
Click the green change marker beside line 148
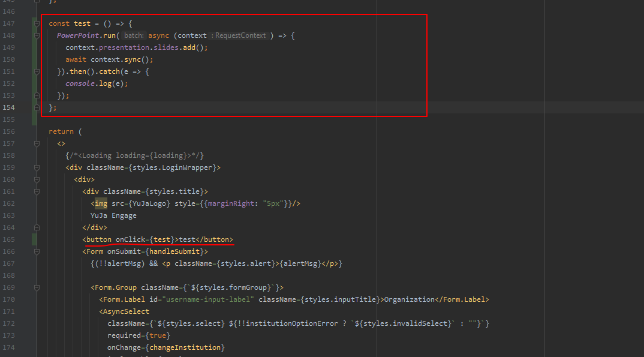34,35
